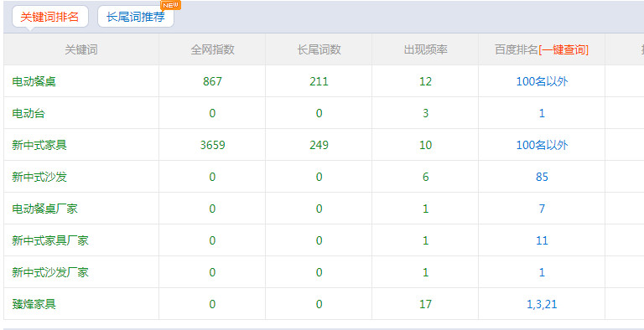Click frequency 6 in 新中式沙发 row
Screen dimensions: 644x330
[425, 177]
